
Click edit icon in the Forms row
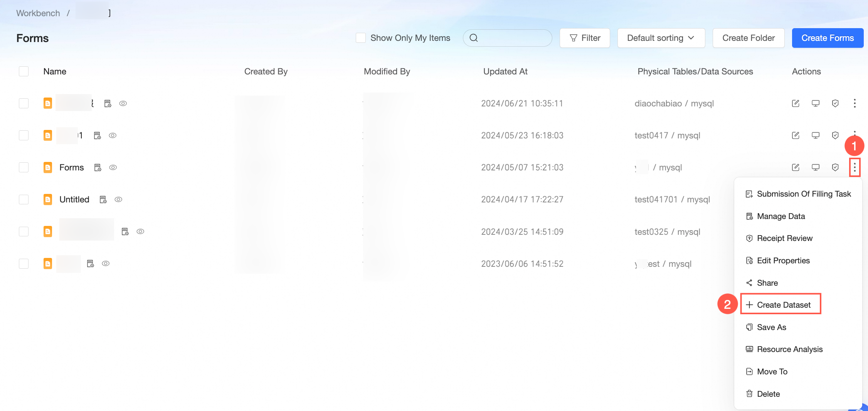[x=796, y=167]
